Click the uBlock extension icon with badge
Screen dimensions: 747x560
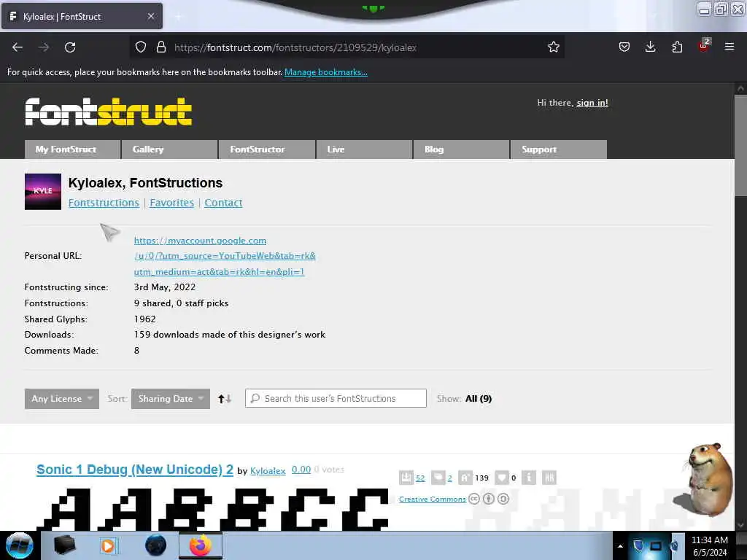click(704, 46)
